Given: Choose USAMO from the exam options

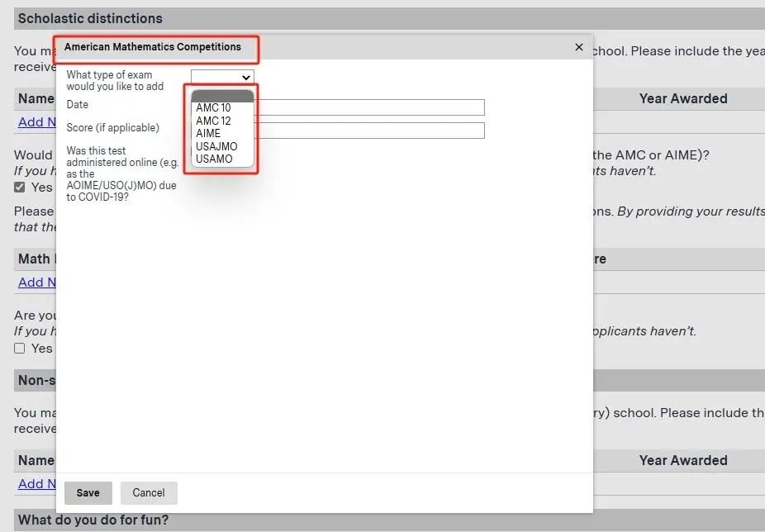Looking at the screenshot, I should pyautogui.click(x=214, y=159).
